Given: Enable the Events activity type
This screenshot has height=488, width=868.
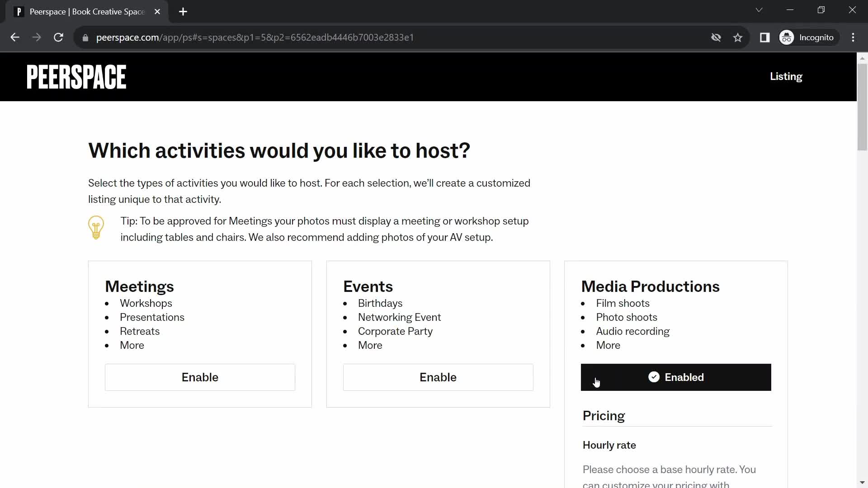Looking at the screenshot, I should click(x=438, y=377).
